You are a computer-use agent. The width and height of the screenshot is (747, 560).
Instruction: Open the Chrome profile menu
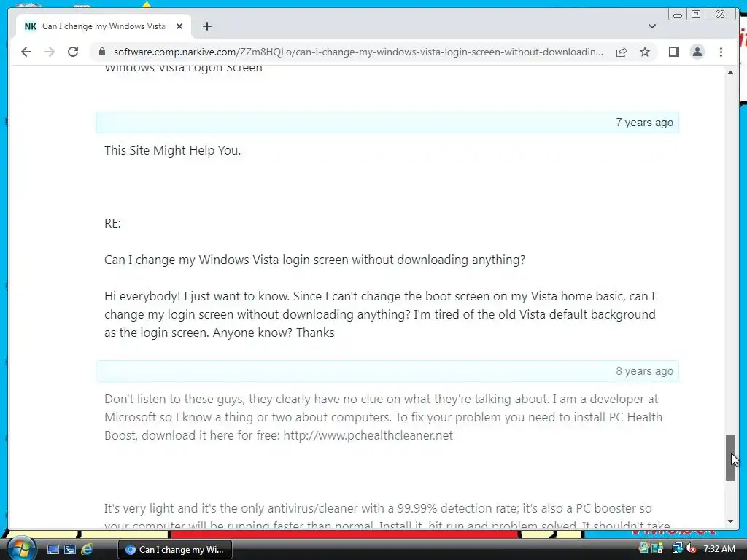pos(697,52)
